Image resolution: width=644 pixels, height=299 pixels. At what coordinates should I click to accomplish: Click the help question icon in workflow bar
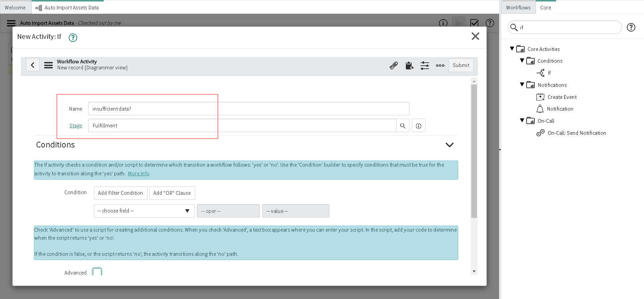[490, 23]
